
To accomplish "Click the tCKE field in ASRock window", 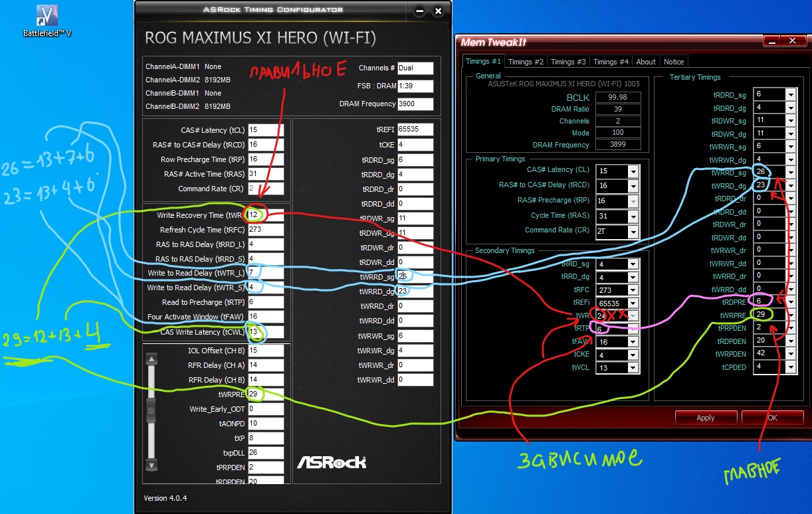I will [x=415, y=145].
